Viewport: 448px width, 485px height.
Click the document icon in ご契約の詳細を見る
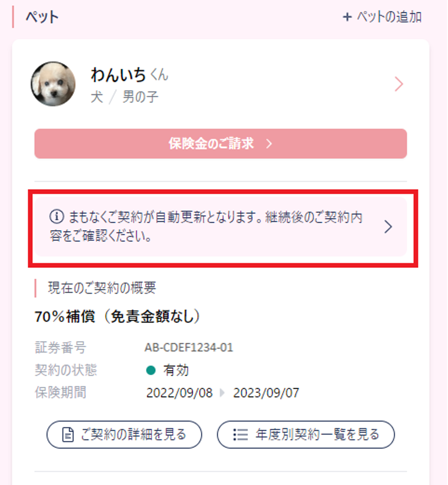[x=68, y=435]
